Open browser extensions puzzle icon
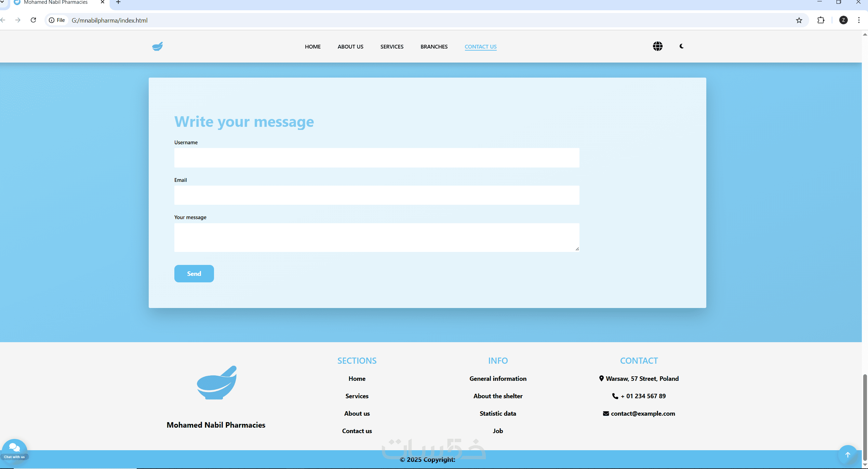The height and width of the screenshot is (469, 868). point(820,20)
